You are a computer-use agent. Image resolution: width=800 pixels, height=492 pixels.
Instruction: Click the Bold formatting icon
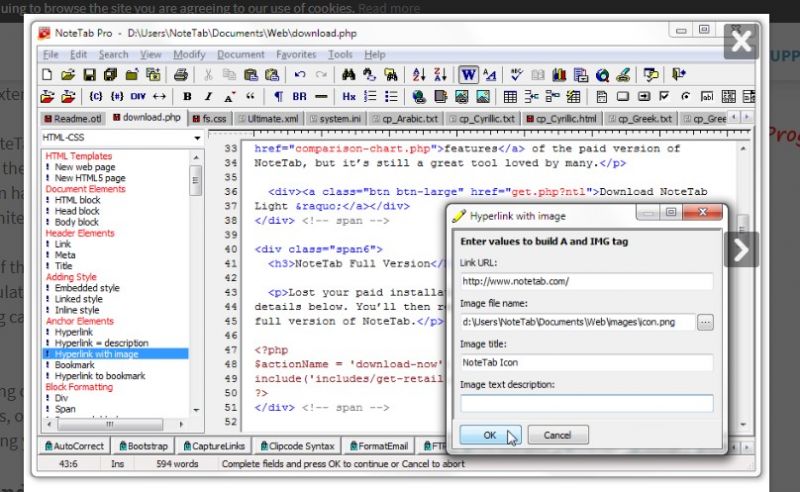(x=187, y=97)
